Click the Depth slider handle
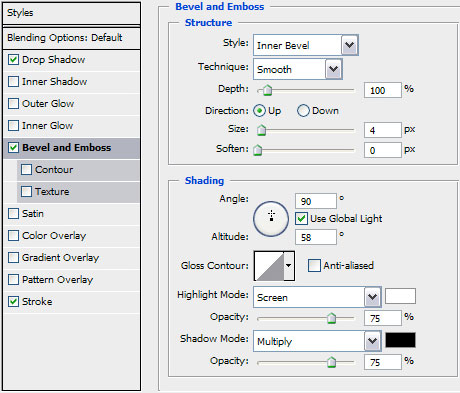This screenshot has width=460, height=393. pos(267,90)
